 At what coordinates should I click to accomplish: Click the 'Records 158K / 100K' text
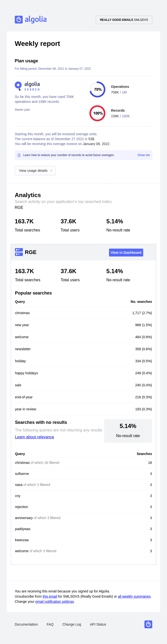tap(121, 113)
